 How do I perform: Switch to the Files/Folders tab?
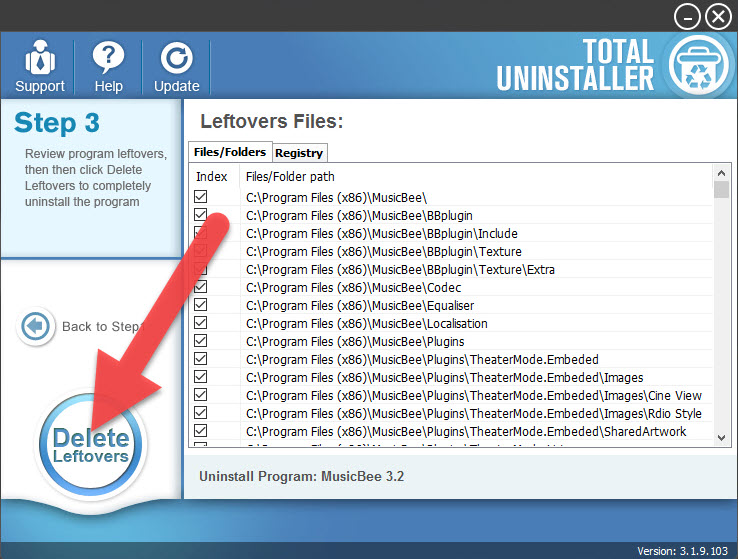[230, 152]
